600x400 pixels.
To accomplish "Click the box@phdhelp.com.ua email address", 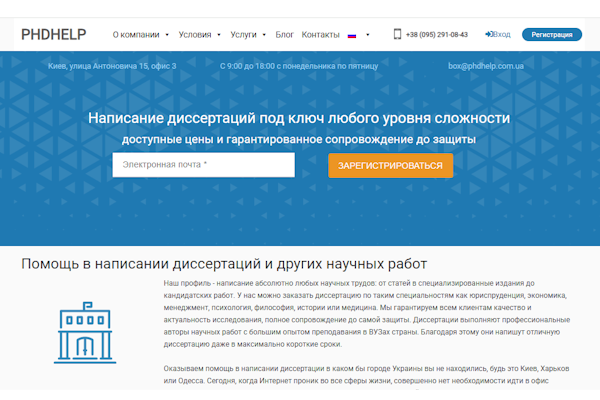I will tap(486, 66).
